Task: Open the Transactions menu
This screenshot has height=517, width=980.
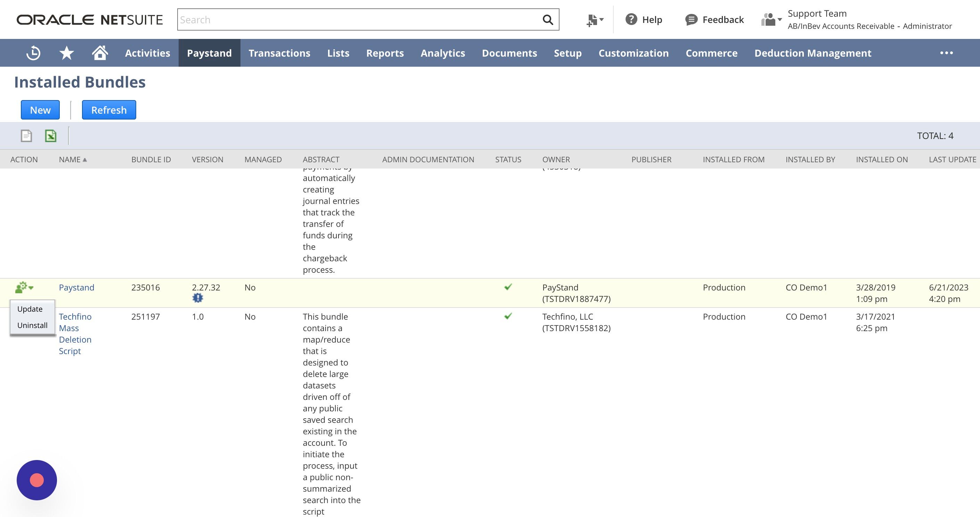Action: pyautogui.click(x=280, y=53)
